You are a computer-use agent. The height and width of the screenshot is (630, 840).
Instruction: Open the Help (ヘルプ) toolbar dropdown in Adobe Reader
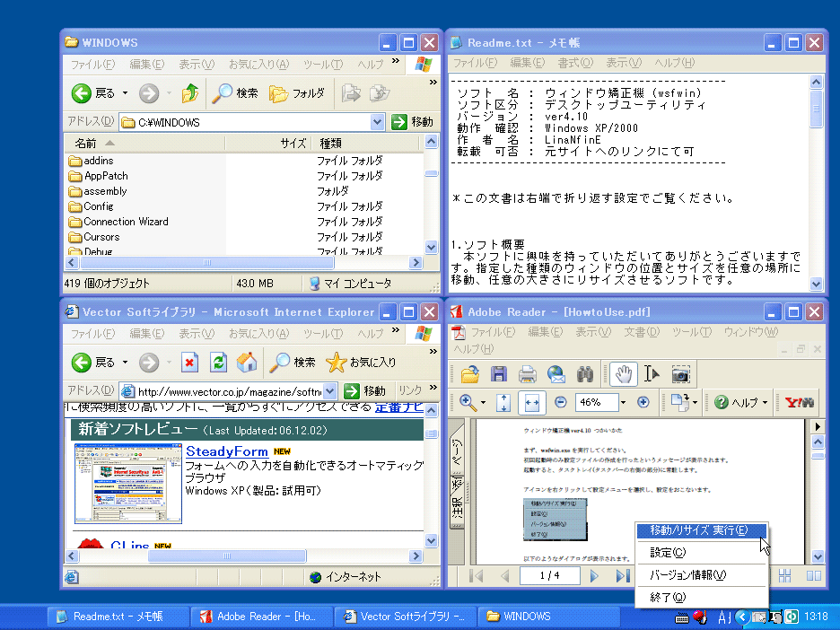click(765, 402)
